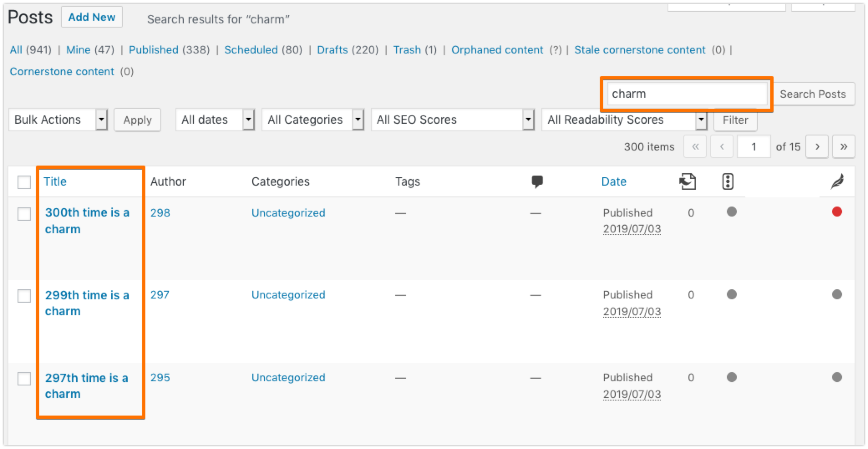The height and width of the screenshot is (449, 868).
Task: Show Cornerstone content posts
Action: coord(62,71)
